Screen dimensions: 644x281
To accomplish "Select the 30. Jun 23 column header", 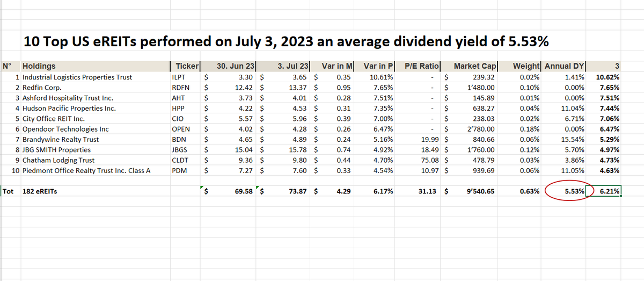I will click(x=229, y=67).
